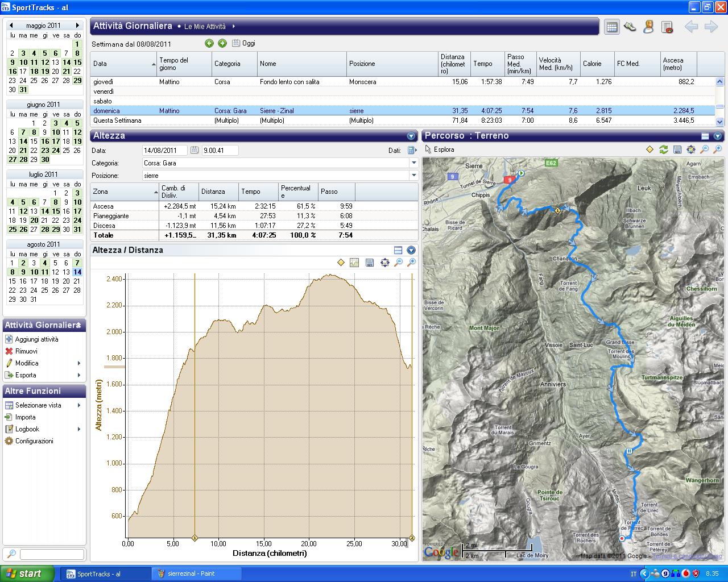Select the domenica Sierre - Zinal row

click(x=402, y=111)
